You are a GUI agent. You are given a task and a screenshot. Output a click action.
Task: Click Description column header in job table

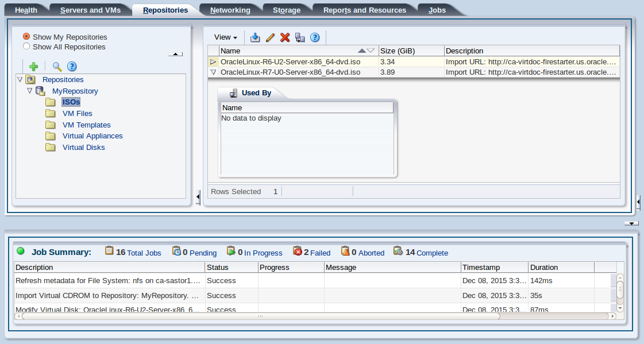click(x=110, y=267)
